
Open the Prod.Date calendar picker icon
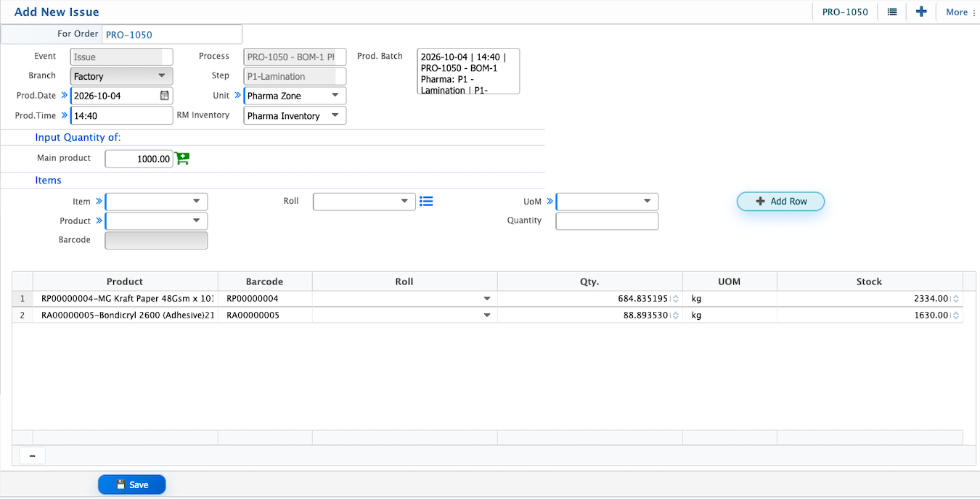(x=165, y=96)
